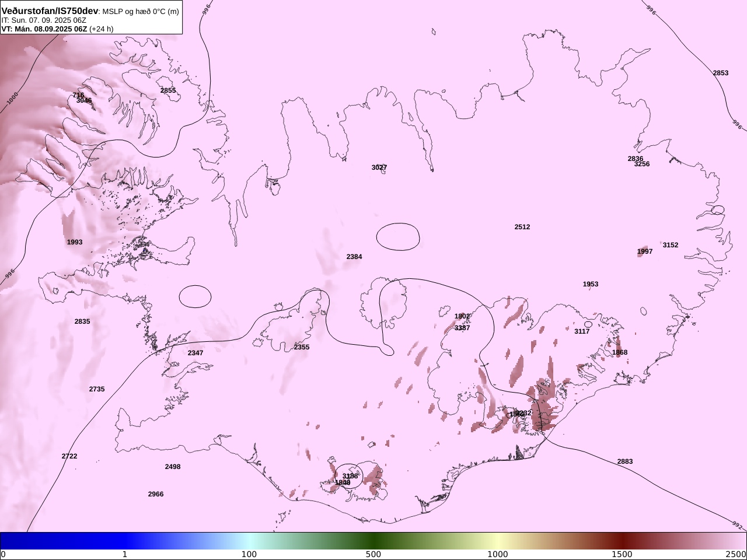Click the 2835 height value
Image resolution: width=747 pixels, height=560 pixels.
pos(82,321)
